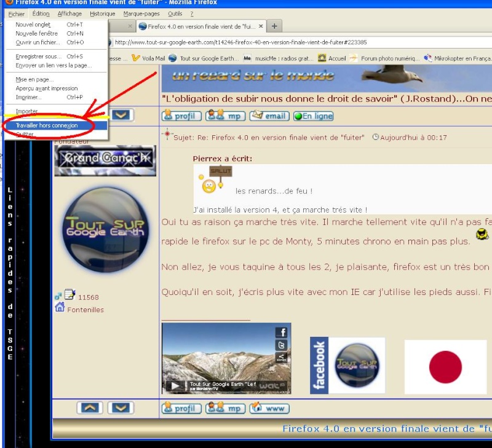The height and width of the screenshot is (448, 492).
Task: Click the post target icon before Sujet
Action: pos(167,134)
